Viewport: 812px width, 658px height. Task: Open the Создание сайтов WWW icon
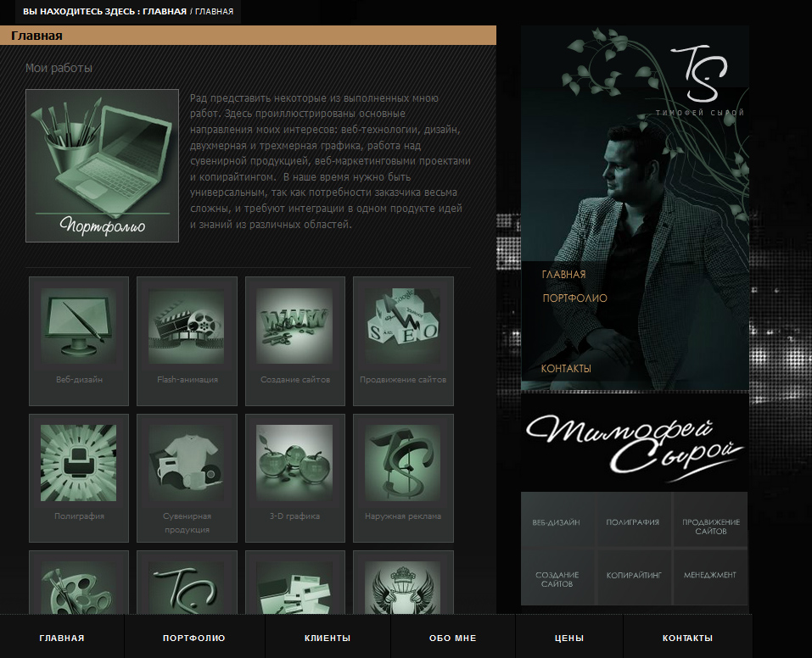click(x=294, y=326)
